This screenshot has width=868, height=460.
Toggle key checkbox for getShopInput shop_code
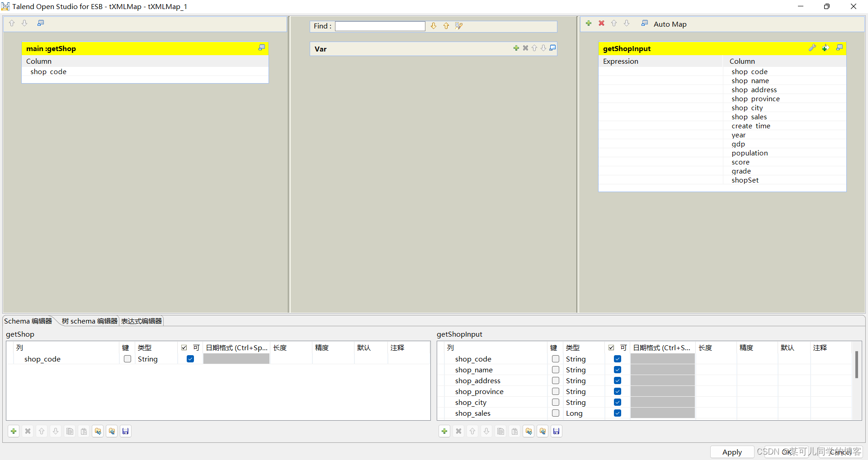pos(556,359)
